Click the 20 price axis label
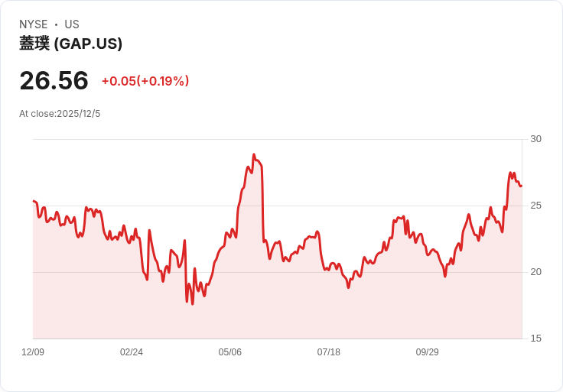The height and width of the screenshot is (392, 563). pyautogui.click(x=535, y=272)
